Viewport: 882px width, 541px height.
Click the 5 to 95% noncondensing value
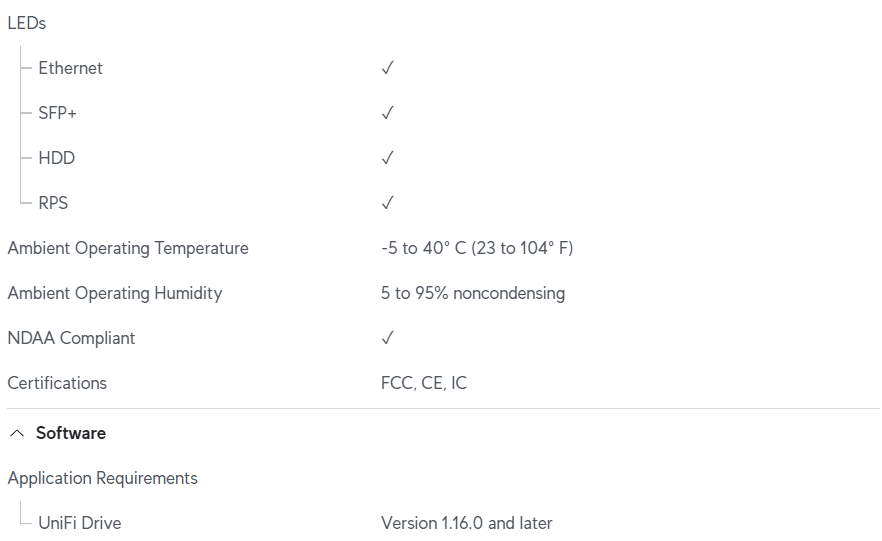coord(473,293)
